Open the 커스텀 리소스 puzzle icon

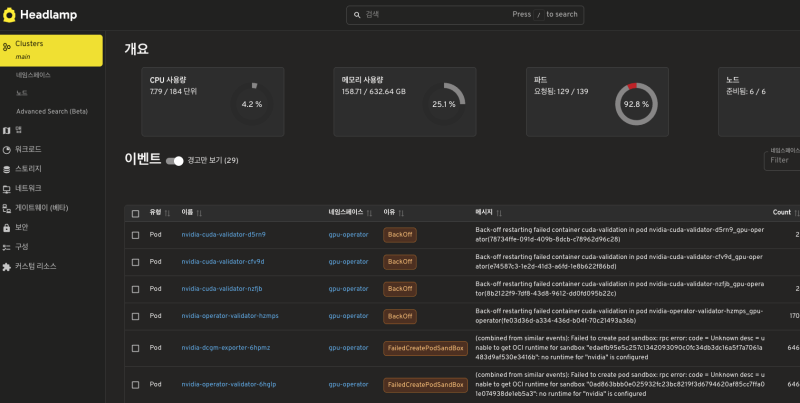7,266
